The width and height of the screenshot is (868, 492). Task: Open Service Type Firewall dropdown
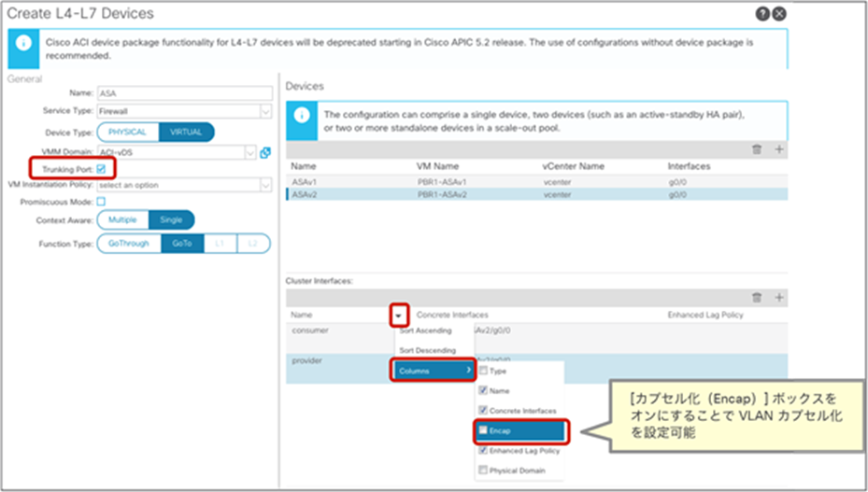point(265,111)
